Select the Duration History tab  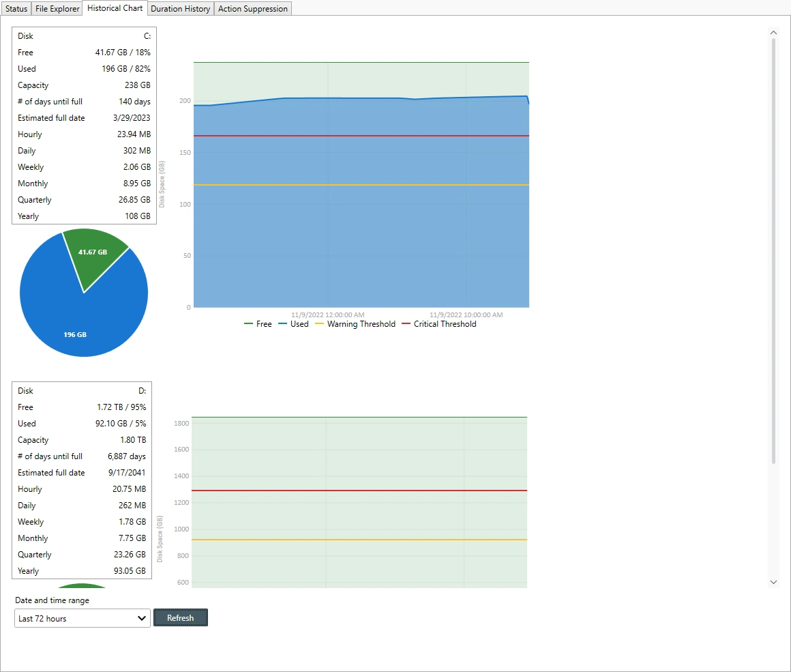(181, 9)
